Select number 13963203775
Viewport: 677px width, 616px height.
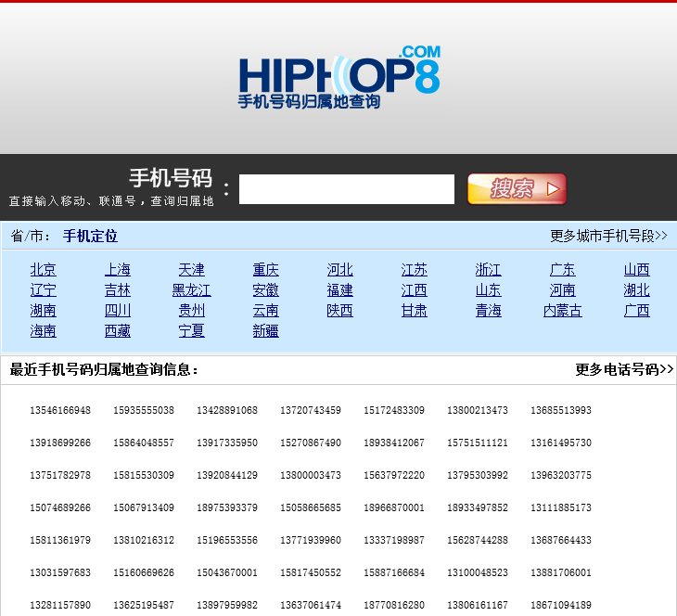(x=561, y=475)
